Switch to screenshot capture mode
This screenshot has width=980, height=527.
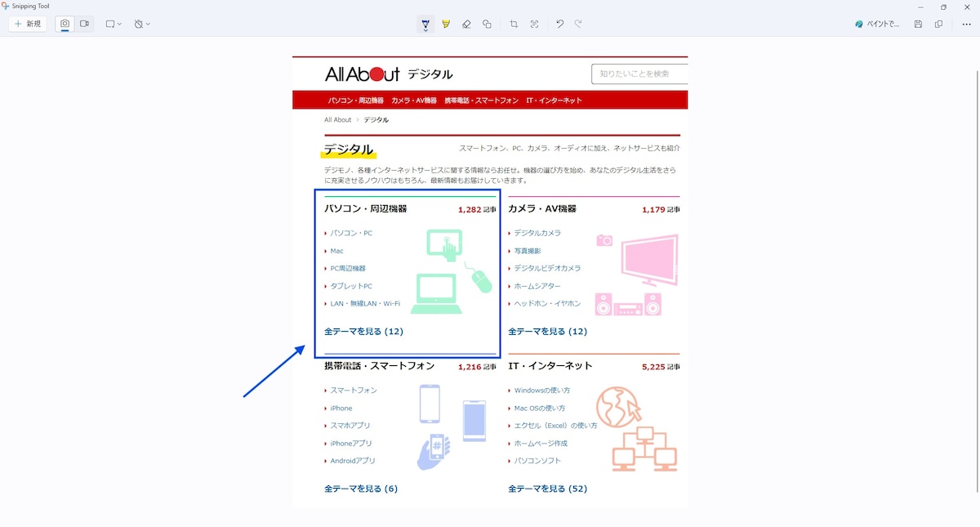[65, 24]
